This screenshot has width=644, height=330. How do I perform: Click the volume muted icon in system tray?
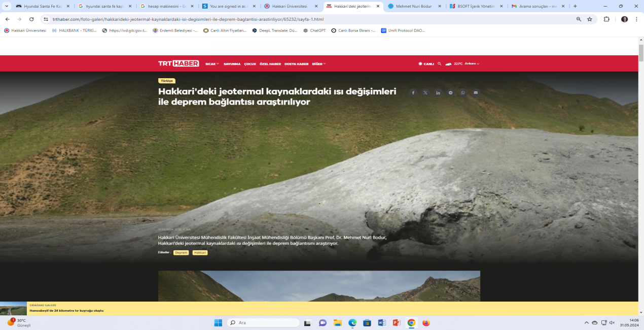(x=612, y=323)
